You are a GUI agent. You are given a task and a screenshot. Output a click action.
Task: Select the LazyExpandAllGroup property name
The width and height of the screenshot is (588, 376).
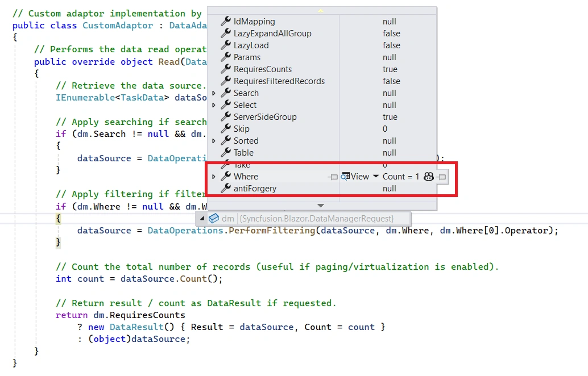[x=272, y=34]
